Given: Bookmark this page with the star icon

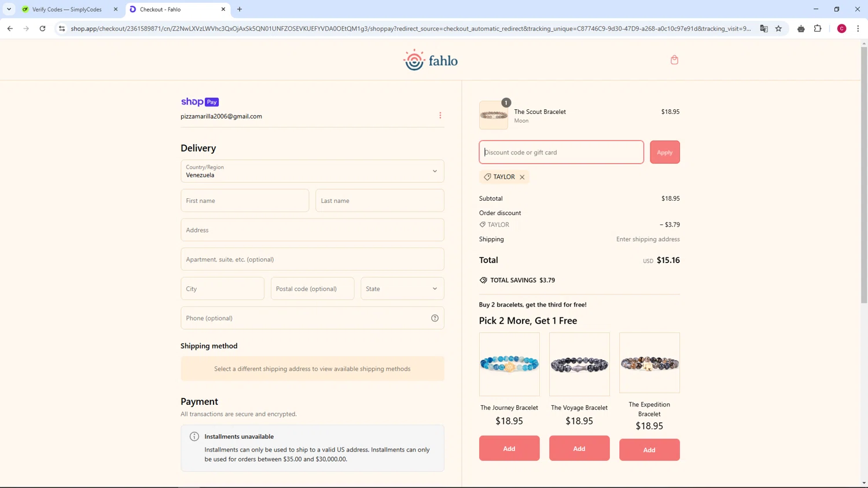Looking at the screenshot, I should tap(778, 28).
